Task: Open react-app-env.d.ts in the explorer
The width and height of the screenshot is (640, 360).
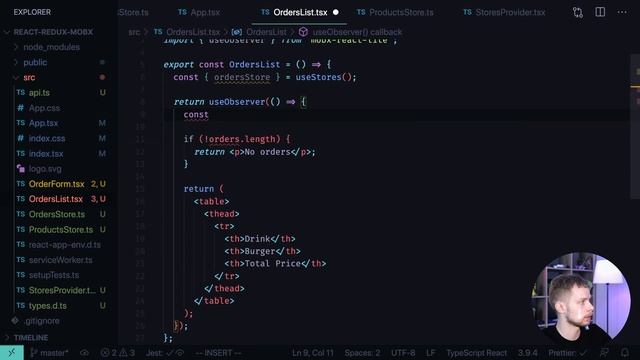Action: pos(64,244)
